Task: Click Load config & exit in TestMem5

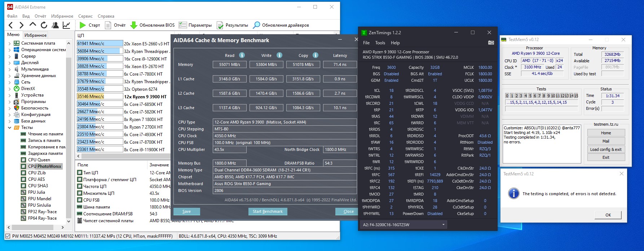Action: [606, 149]
